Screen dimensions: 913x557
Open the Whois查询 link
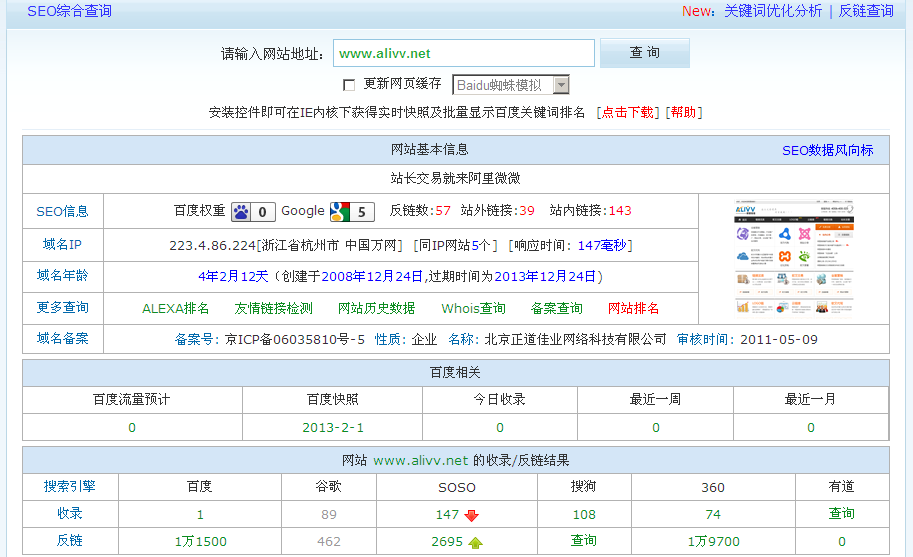tap(473, 308)
